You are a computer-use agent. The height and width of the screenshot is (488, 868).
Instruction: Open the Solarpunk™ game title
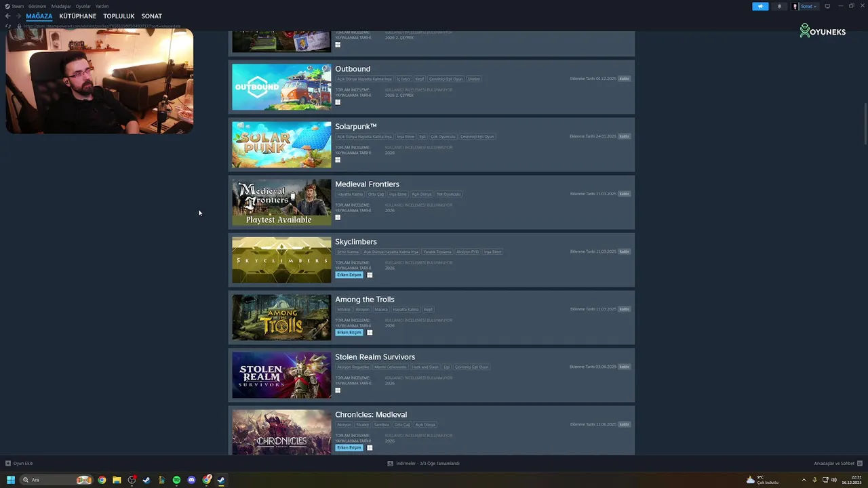pyautogui.click(x=355, y=127)
